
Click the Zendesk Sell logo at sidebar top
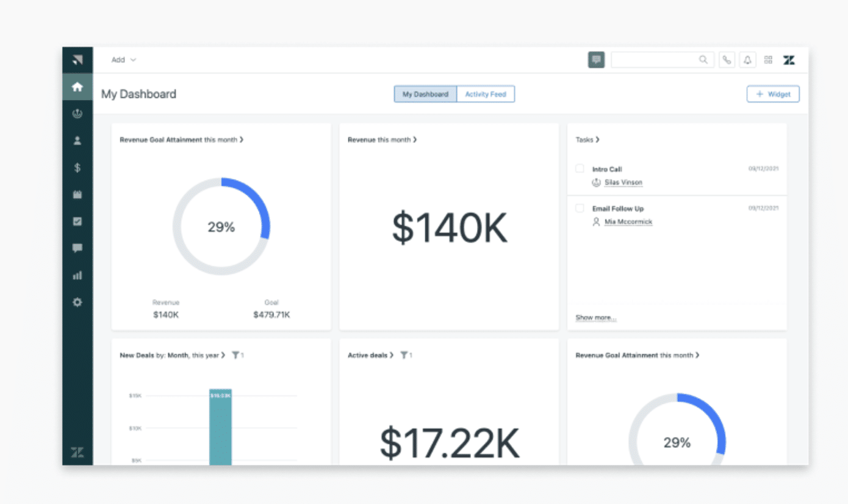[77, 60]
